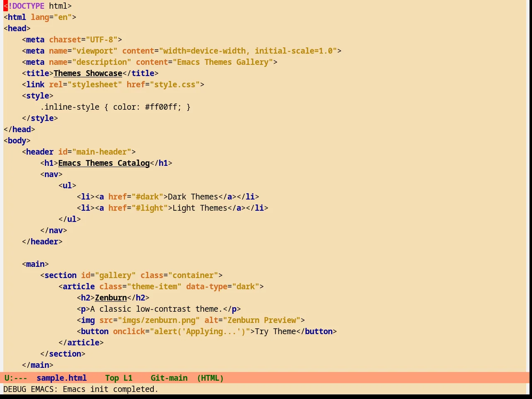532x399 pixels.
Task: Click the Top position indicator in mode line
Action: point(112,378)
